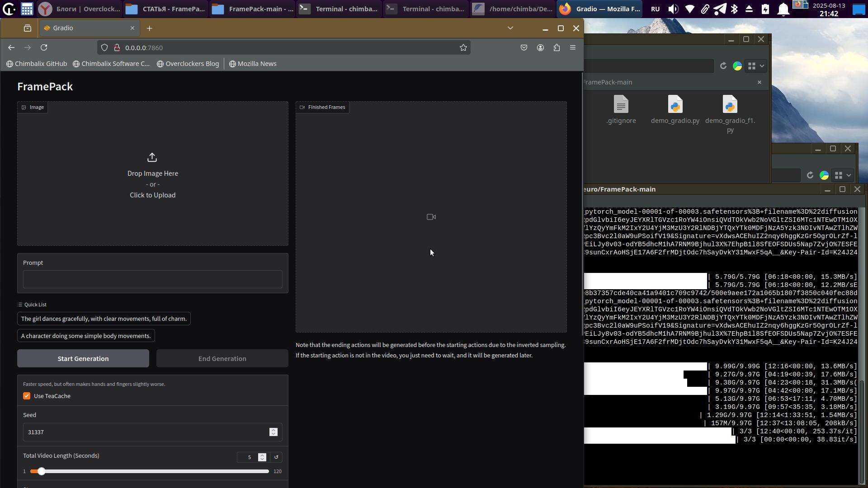Open the file manager view mode dropdown
868x488 pixels.
pos(756,66)
